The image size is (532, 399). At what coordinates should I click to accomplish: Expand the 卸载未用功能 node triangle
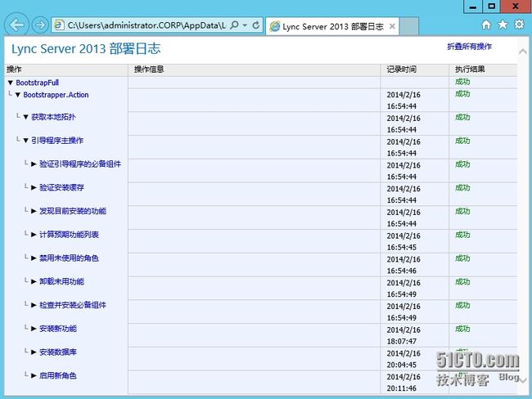point(34,281)
